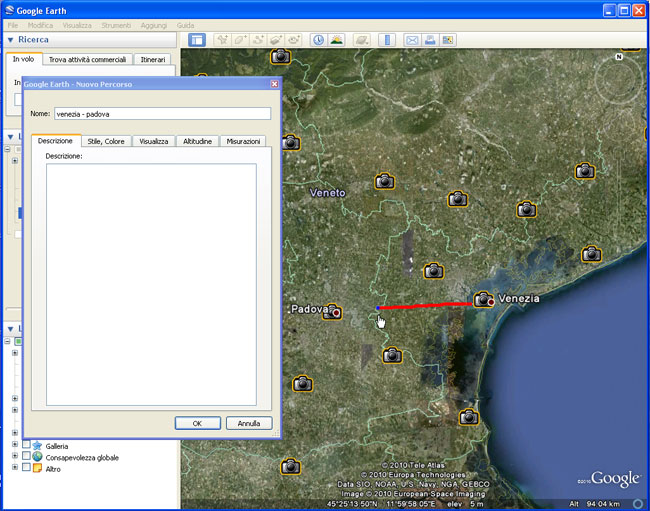Screen dimensions: 650x511
Task: Click the blue path endpoint near Padova
Action: (378, 308)
